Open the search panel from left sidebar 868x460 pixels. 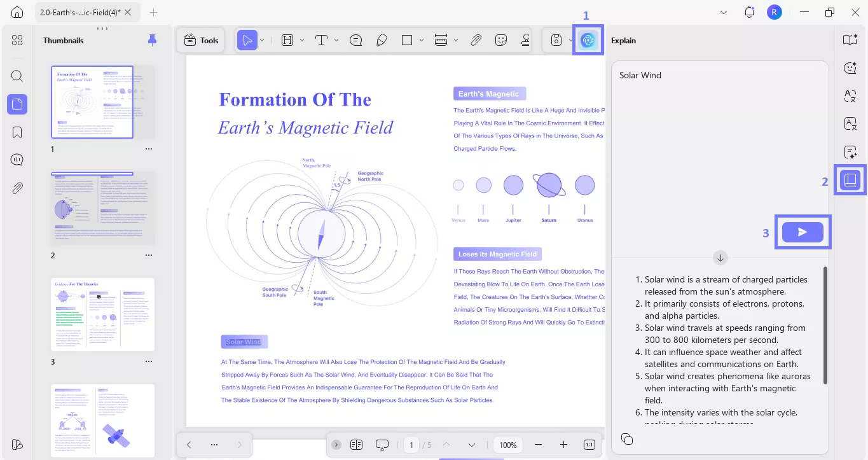[17, 76]
